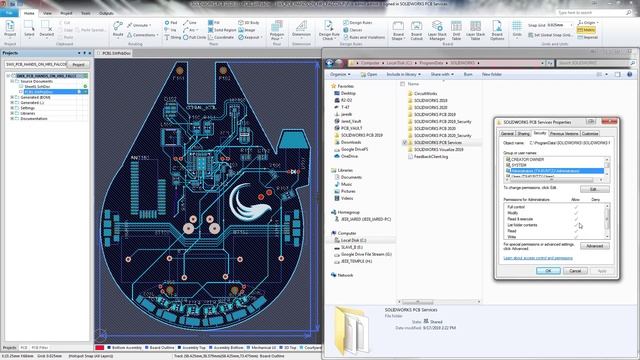Choose the Select tool in the ribbon
Image resolution: width=640 pixels, height=360 pixels.
click(x=29, y=29)
